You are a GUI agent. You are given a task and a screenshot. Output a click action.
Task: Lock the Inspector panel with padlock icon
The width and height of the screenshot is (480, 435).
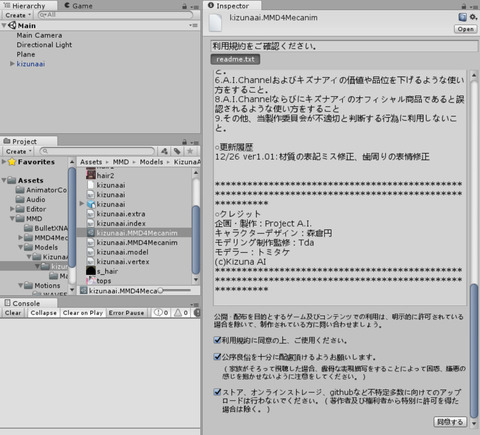pos(464,6)
